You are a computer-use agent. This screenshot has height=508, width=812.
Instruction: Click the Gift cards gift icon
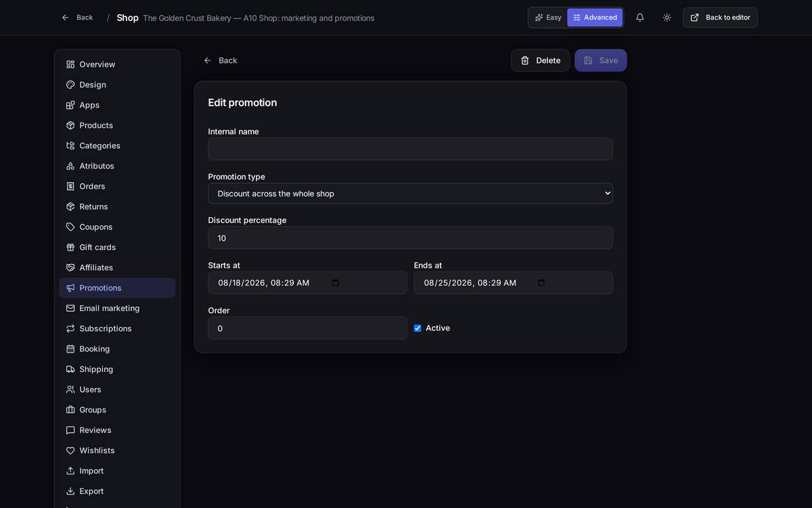point(70,247)
